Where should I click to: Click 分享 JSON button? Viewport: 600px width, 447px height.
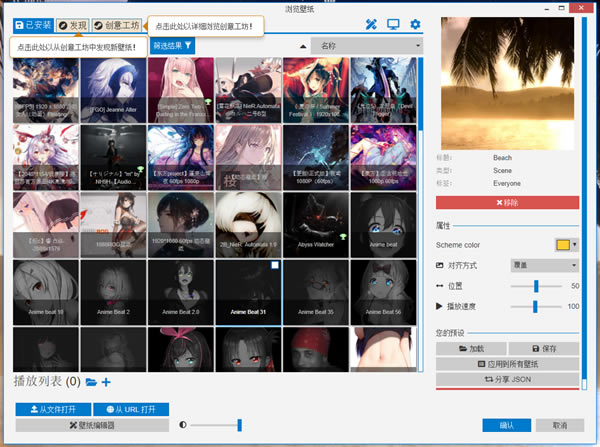point(507,379)
